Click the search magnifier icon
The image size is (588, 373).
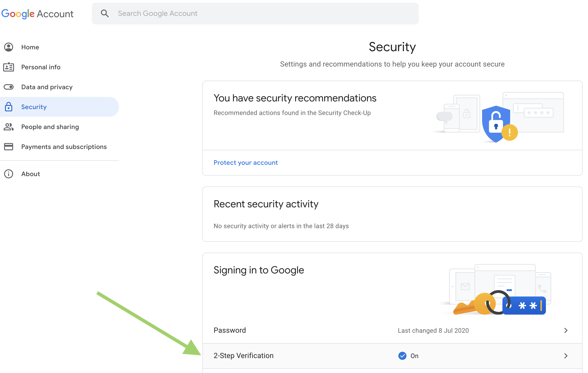(x=105, y=13)
